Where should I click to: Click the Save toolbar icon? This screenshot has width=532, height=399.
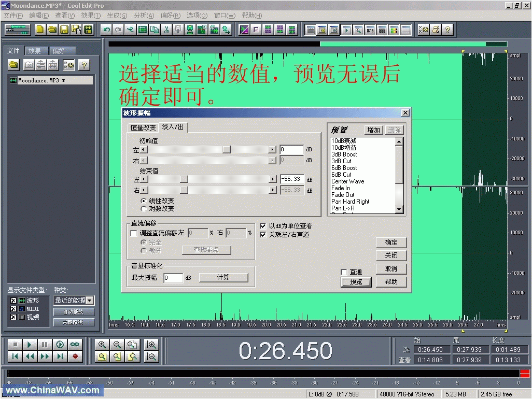64,29
